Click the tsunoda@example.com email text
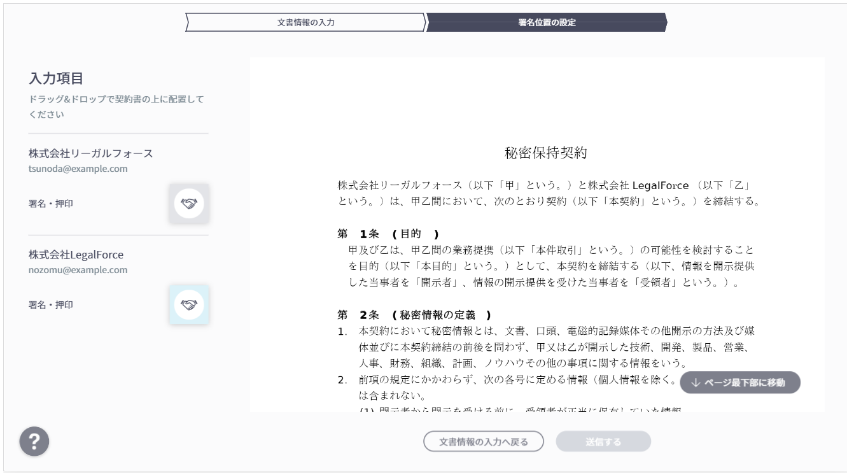Screen dimensions: 868x473 coord(78,169)
